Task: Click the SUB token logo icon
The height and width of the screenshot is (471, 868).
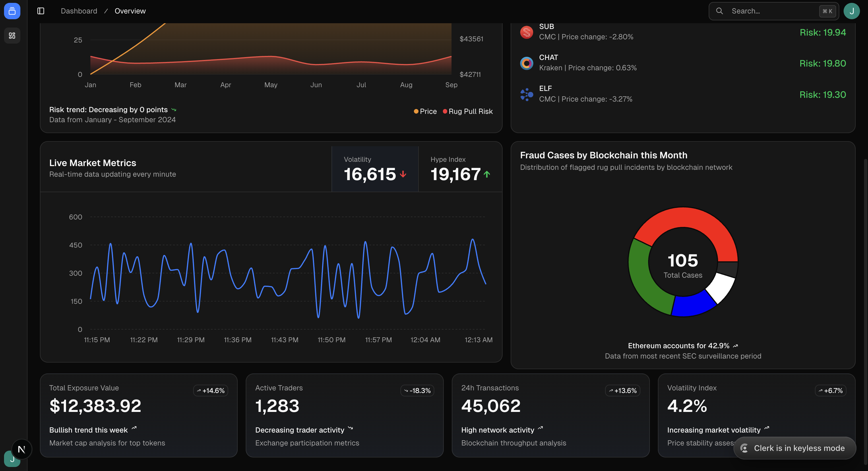Action: (x=526, y=32)
